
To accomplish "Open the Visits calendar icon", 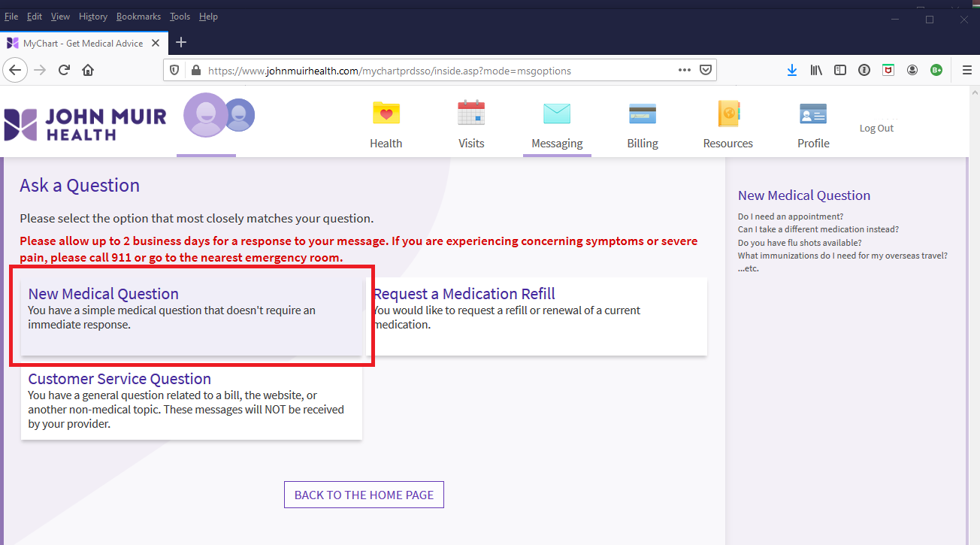I will click(x=471, y=114).
